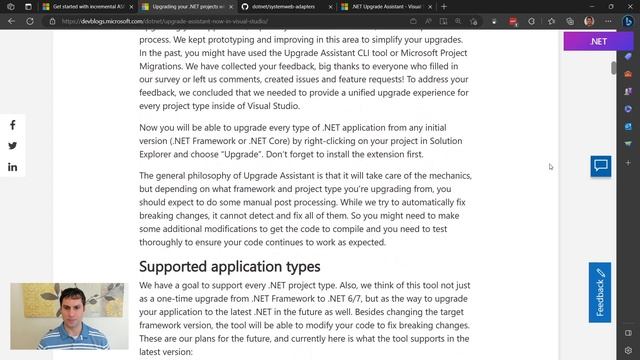Toggle sidebar visibility icon at bottom right
The image size is (640, 360).
(628, 333)
